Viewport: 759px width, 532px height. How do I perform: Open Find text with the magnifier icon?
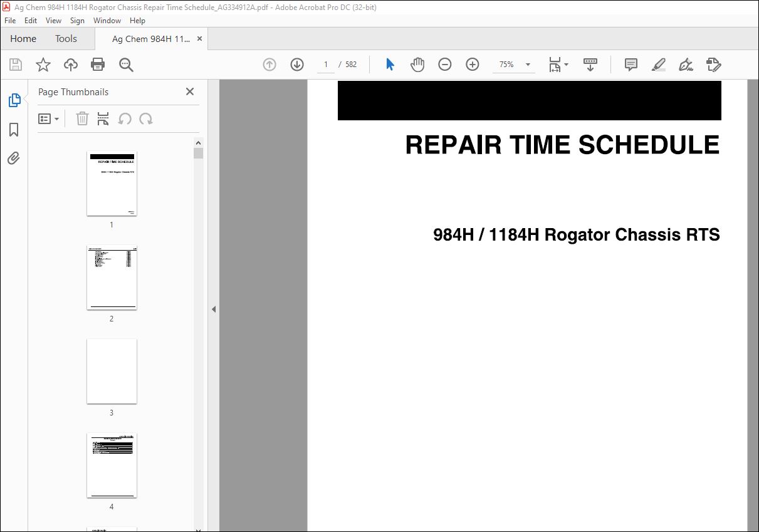tap(126, 65)
